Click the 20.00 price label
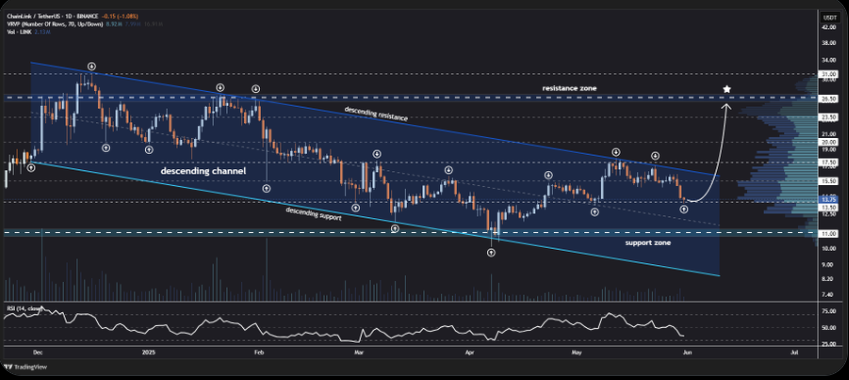The width and height of the screenshot is (849, 380). (828, 142)
